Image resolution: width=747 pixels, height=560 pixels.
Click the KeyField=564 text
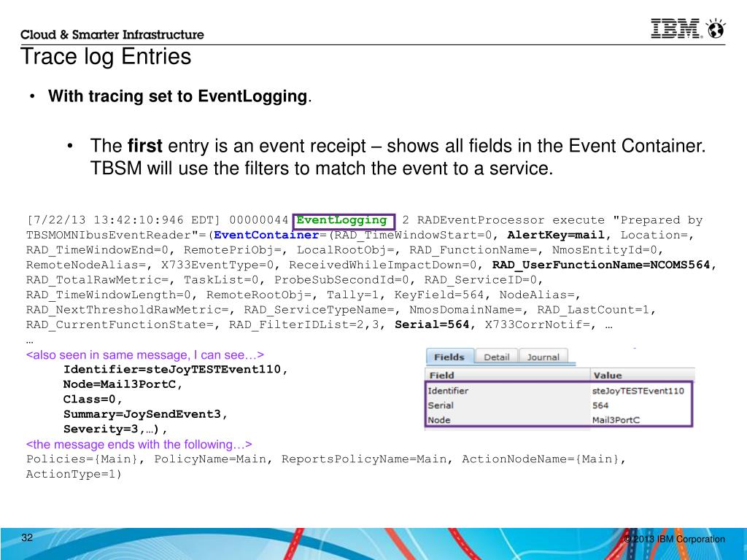click(438, 295)
